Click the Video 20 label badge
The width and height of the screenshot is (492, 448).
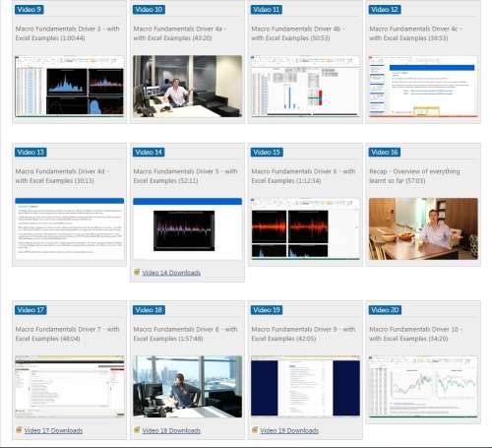point(385,310)
